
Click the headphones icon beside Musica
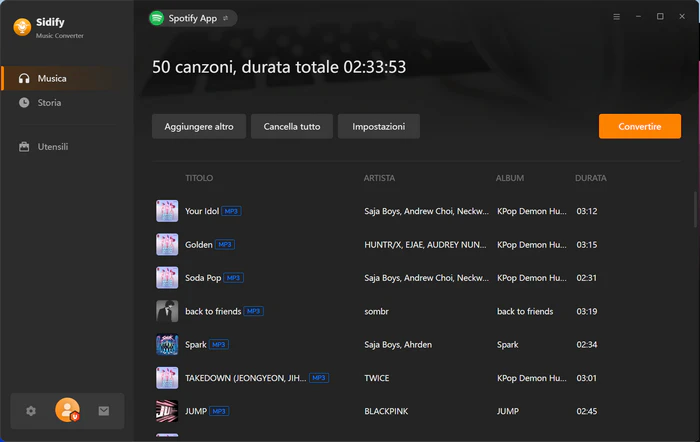pyautogui.click(x=24, y=79)
